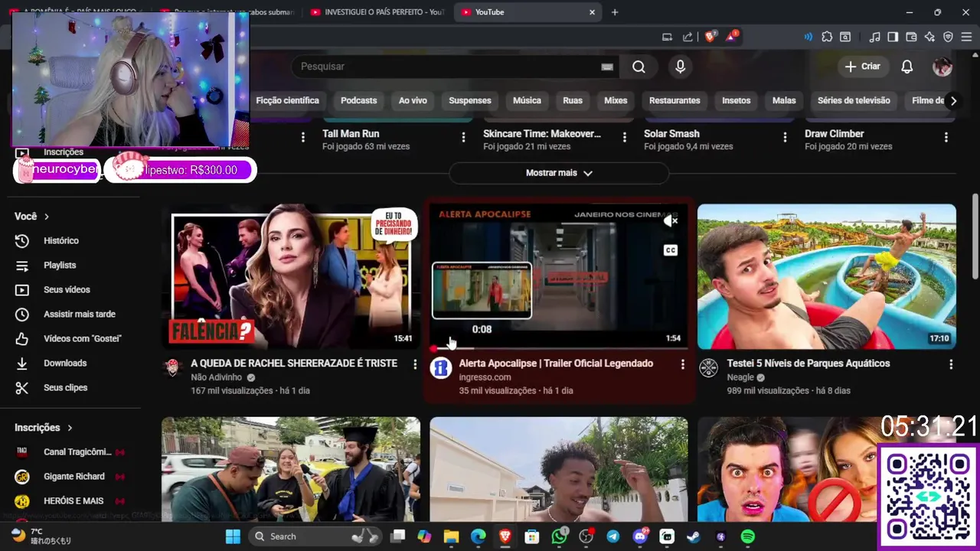The image size is (980, 551).
Task: Expand the games shelf with Mostrar mais
Action: [559, 173]
